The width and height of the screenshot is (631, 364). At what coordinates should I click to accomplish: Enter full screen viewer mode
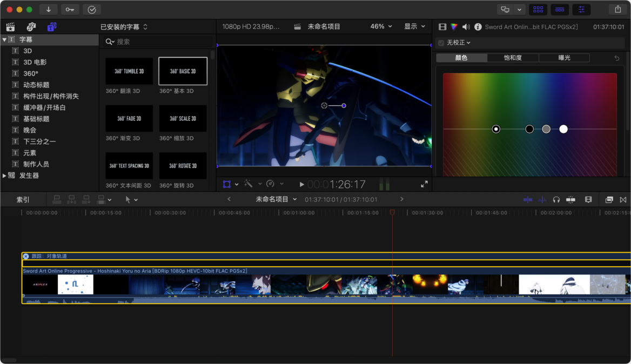[x=424, y=184]
